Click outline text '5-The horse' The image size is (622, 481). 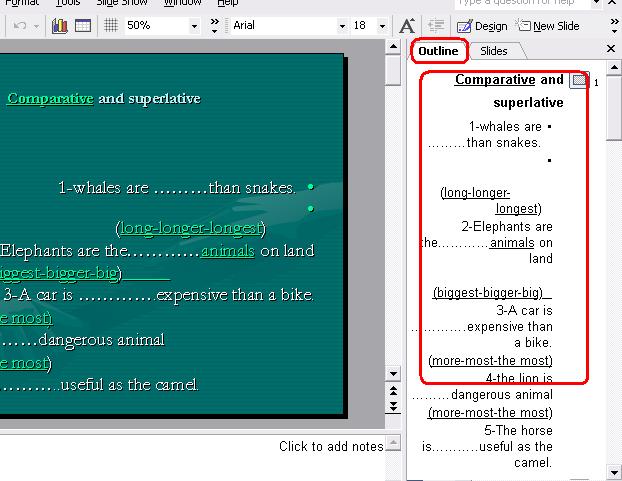point(518,430)
